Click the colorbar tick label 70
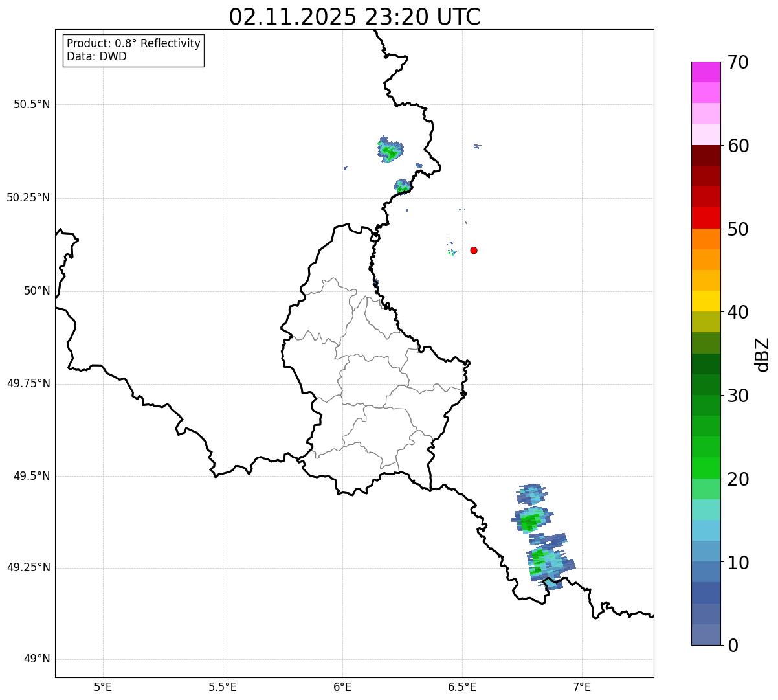The image size is (778, 700). click(x=738, y=62)
